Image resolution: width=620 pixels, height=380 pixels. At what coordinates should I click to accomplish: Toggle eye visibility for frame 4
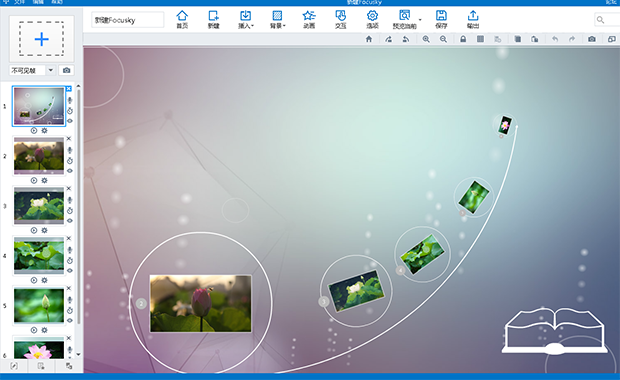pyautogui.click(x=70, y=270)
